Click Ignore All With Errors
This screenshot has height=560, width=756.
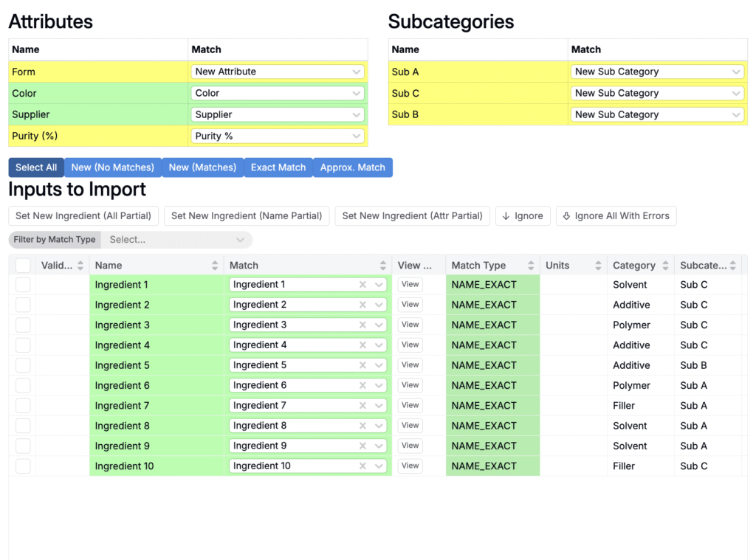(616, 215)
